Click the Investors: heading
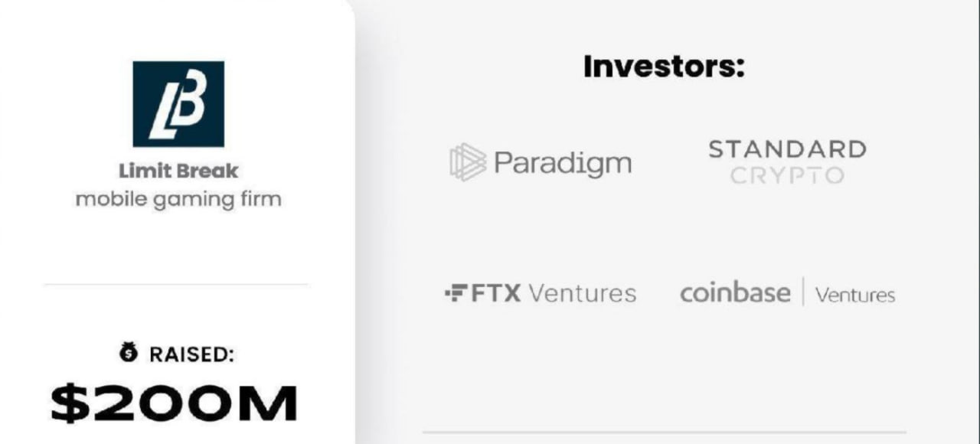 664,67
